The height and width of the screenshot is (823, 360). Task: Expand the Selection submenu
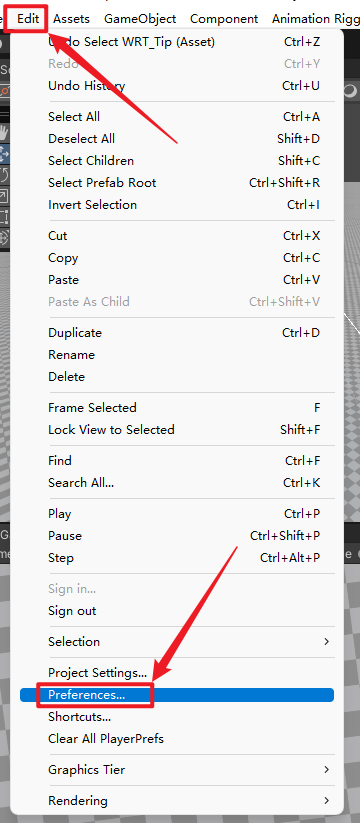pyautogui.click(x=177, y=641)
